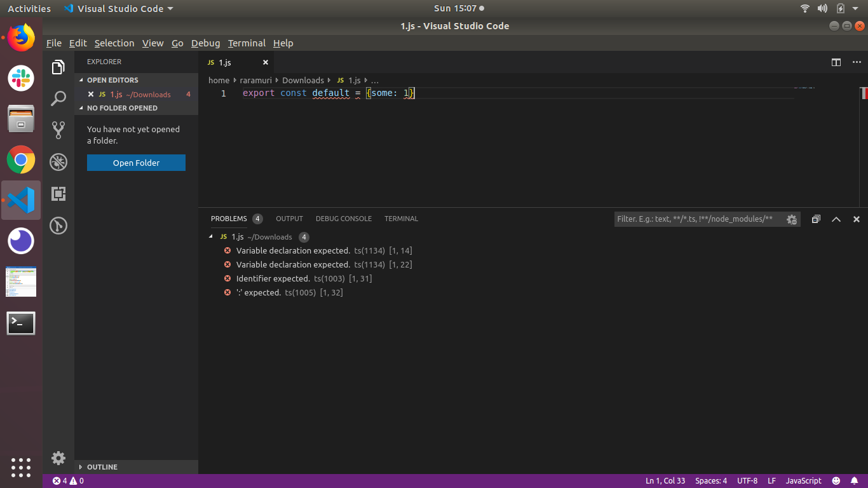Open notifications bell in status bar

pyautogui.click(x=855, y=481)
